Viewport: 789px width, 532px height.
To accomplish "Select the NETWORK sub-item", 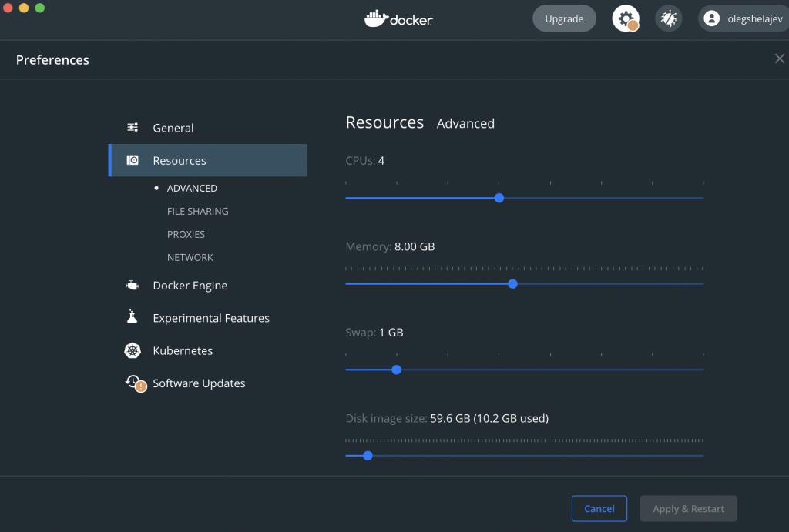I will (190, 257).
